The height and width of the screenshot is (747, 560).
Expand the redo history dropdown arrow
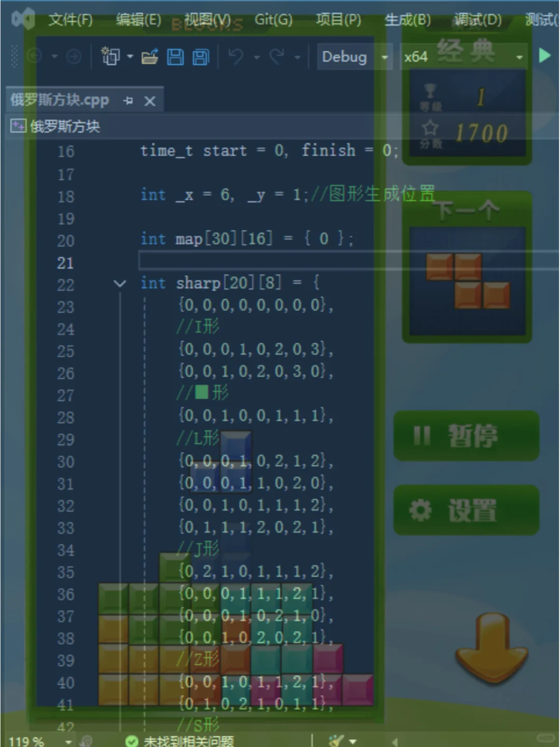click(x=297, y=57)
